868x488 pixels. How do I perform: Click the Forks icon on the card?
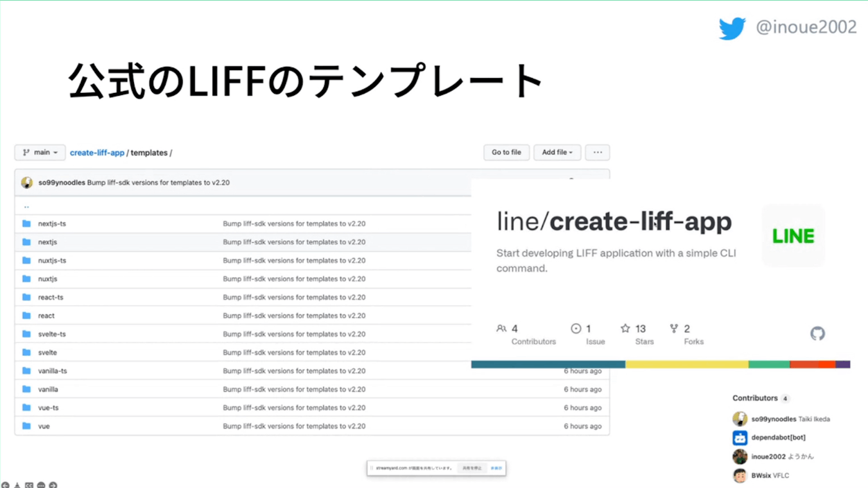click(x=674, y=329)
